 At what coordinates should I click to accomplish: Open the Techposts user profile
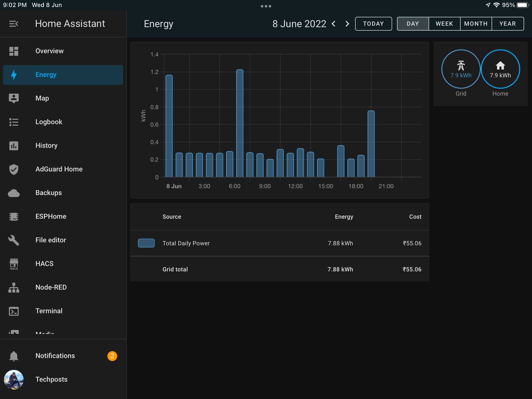point(14,379)
